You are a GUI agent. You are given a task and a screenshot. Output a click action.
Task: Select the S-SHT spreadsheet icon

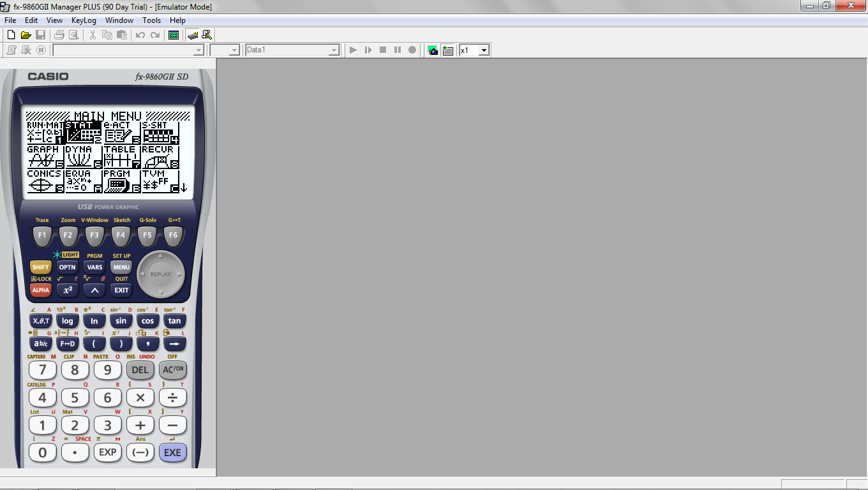coord(160,133)
